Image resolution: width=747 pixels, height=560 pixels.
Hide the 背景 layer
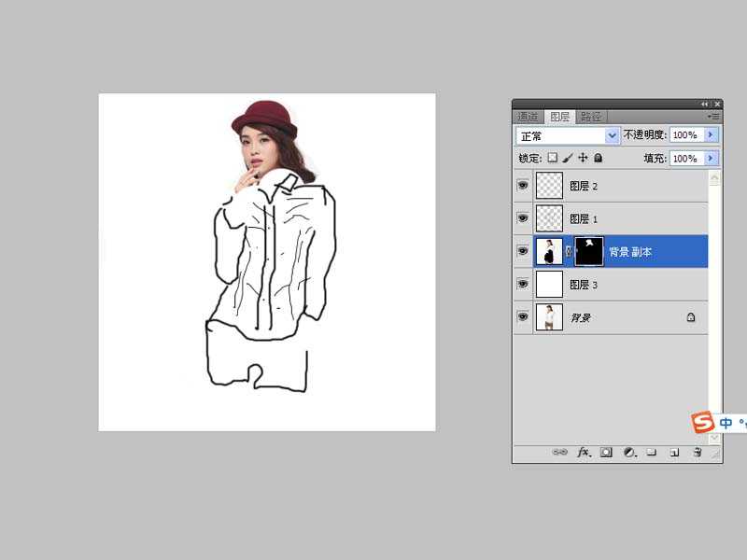click(522, 317)
